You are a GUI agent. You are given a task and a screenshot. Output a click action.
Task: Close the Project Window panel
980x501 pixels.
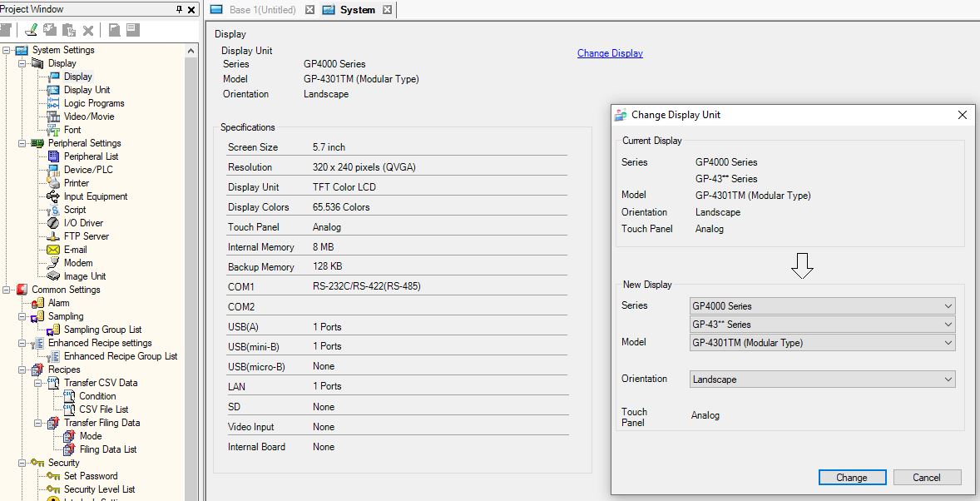[191, 9]
